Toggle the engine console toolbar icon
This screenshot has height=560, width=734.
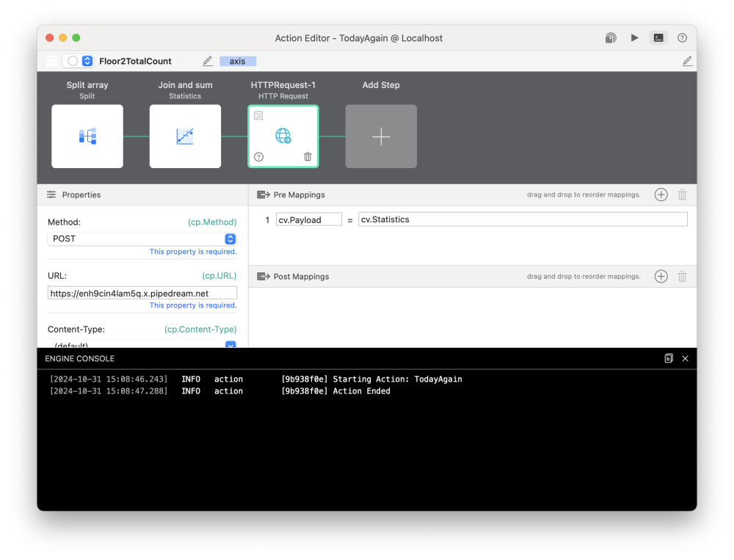[x=658, y=38]
